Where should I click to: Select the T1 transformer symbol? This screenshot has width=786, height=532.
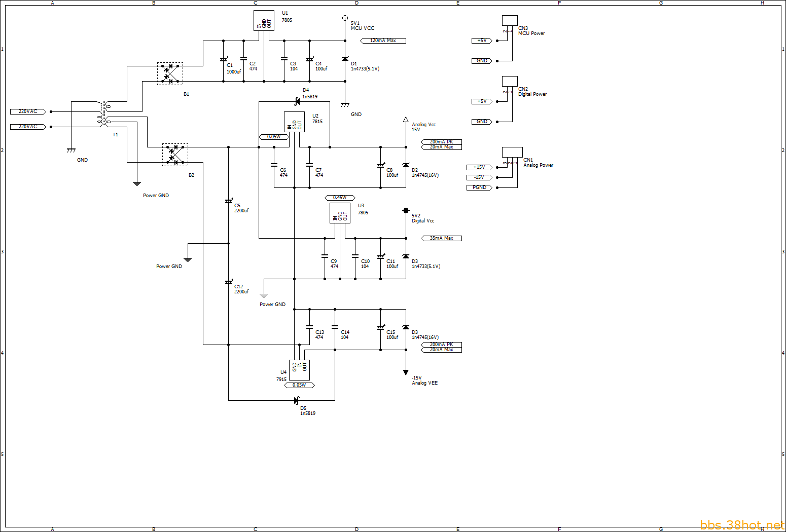coord(104,114)
